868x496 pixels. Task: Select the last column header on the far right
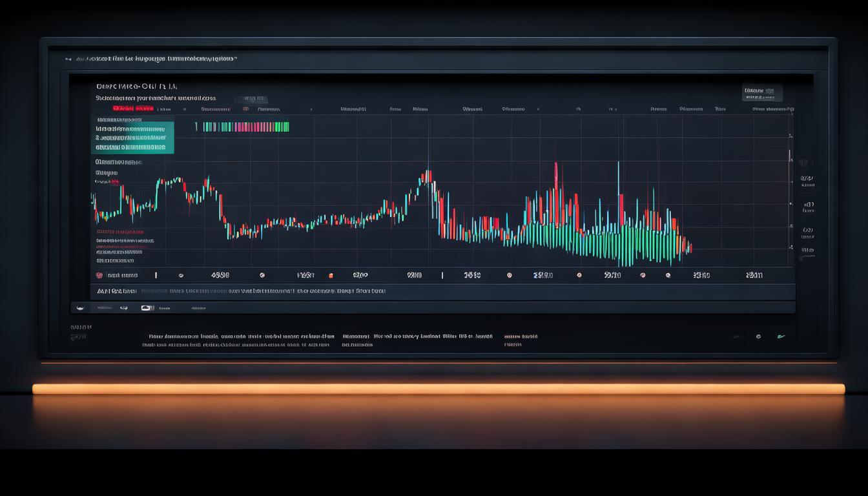[x=772, y=109]
